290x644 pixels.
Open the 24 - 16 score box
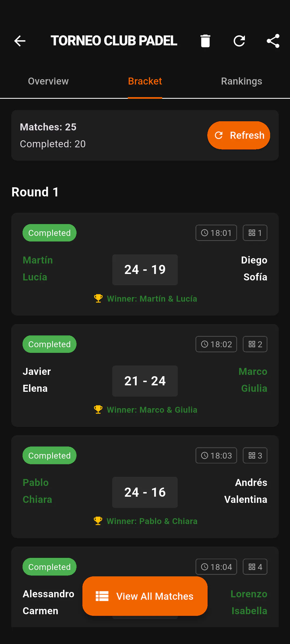[145, 492]
